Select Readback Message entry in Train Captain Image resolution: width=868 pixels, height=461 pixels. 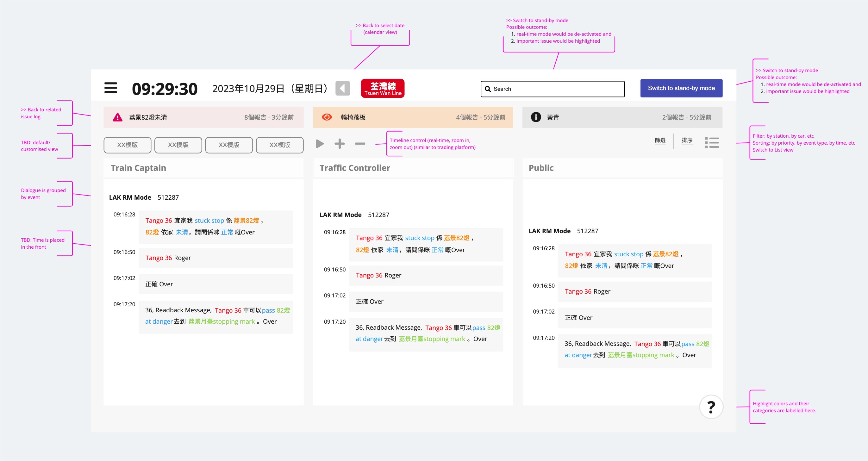point(215,317)
